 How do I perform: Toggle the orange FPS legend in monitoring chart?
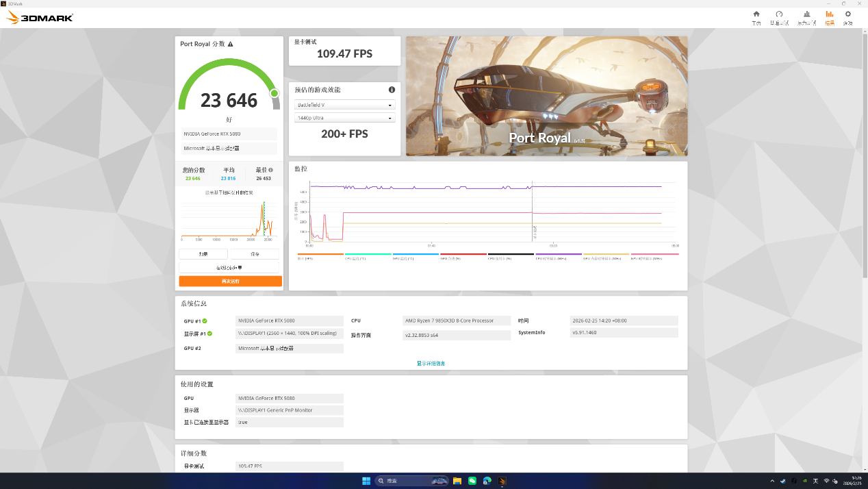tap(320, 256)
